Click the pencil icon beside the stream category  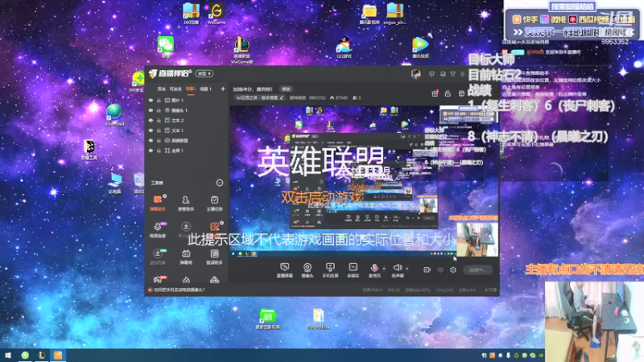point(282,97)
